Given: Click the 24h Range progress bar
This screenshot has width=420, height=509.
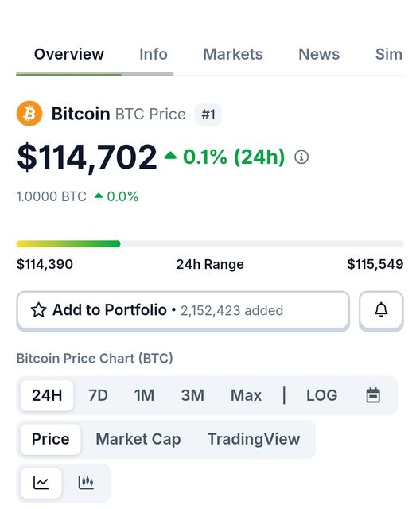Looking at the screenshot, I should click(x=210, y=244).
